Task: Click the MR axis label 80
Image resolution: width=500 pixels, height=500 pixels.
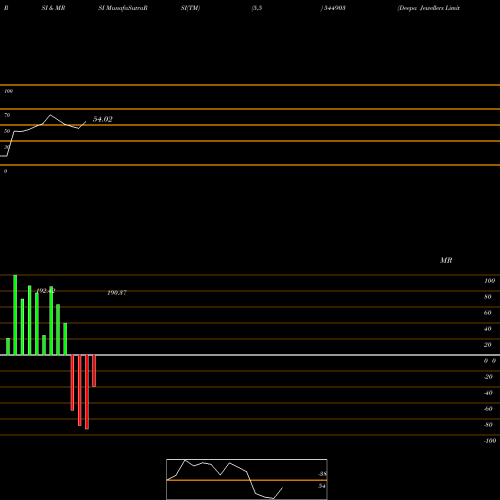Action: pos(487,297)
